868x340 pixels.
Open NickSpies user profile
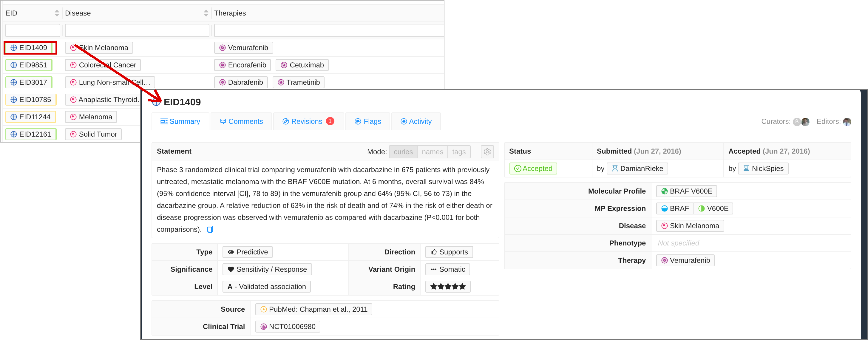[763, 169]
